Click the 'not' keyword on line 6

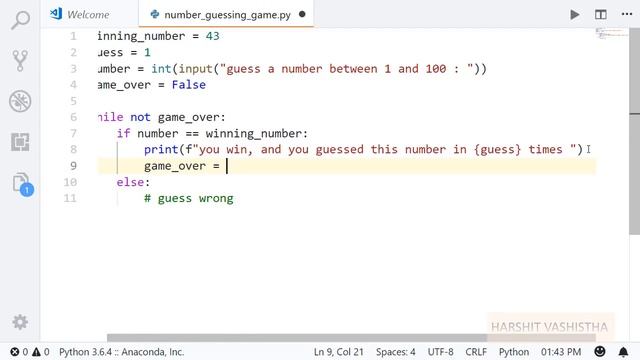pos(140,118)
